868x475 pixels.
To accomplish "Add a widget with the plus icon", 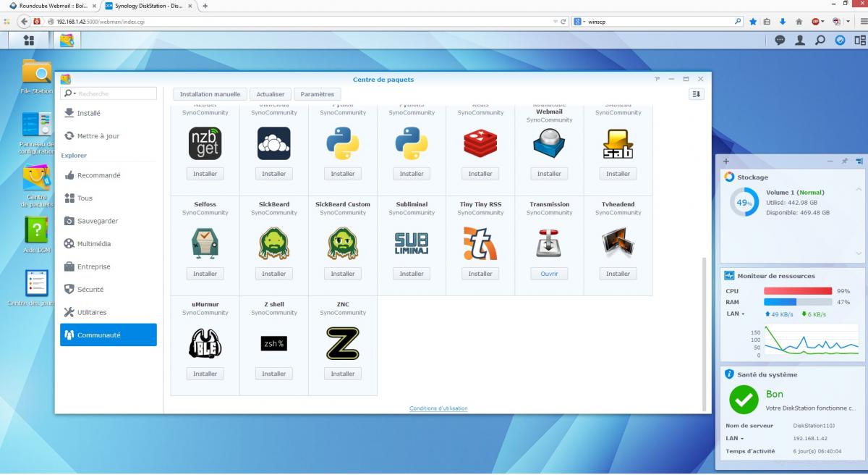I will click(x=726, y=161).
